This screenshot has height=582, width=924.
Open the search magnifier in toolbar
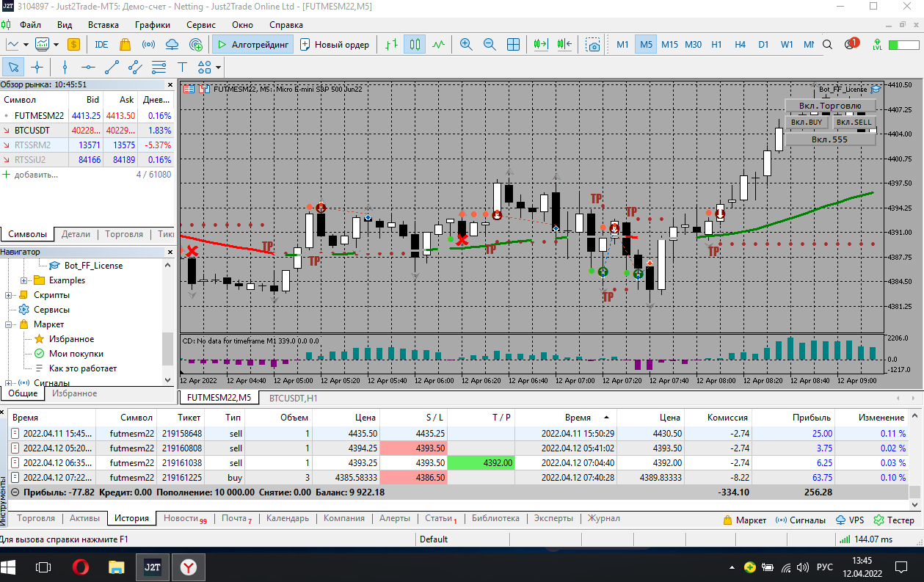[827, 44]
